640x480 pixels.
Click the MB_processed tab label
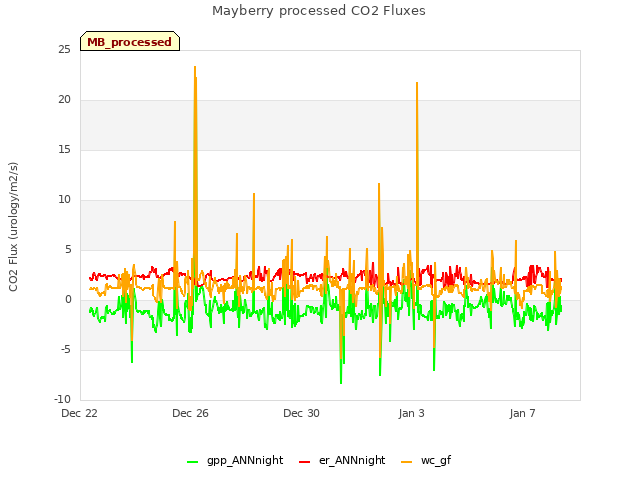[129, 42]
